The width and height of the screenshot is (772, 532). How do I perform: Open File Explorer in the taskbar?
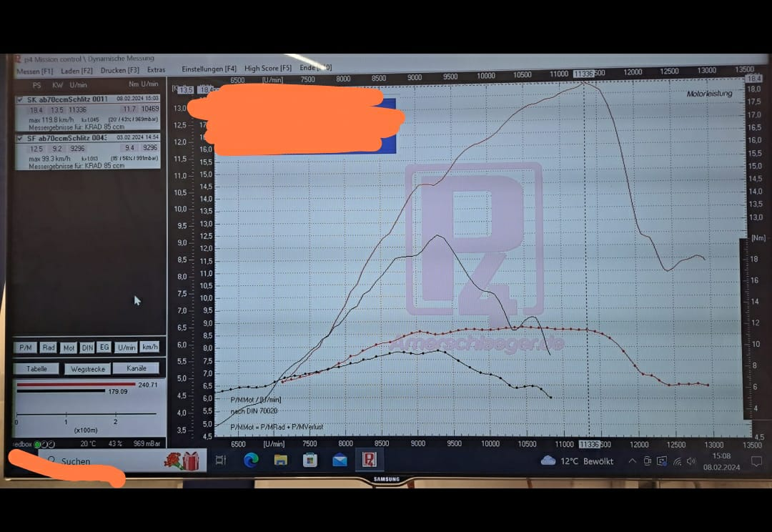(x=280, y=460)
